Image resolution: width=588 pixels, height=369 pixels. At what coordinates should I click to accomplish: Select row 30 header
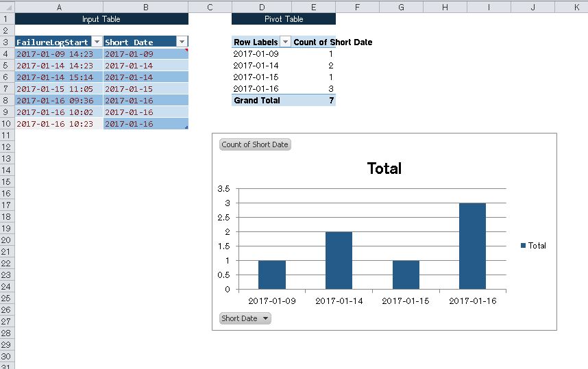(x=7, y=356)
